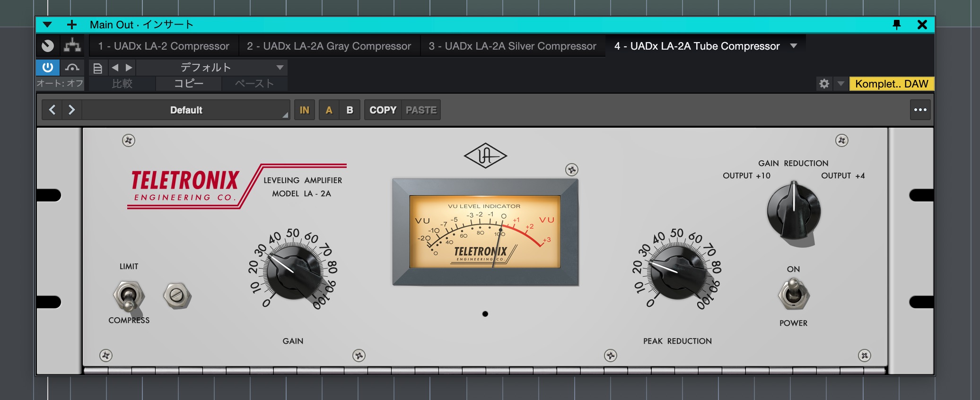
Task: Add a new insert with plus icon
Action: (72, 25)
